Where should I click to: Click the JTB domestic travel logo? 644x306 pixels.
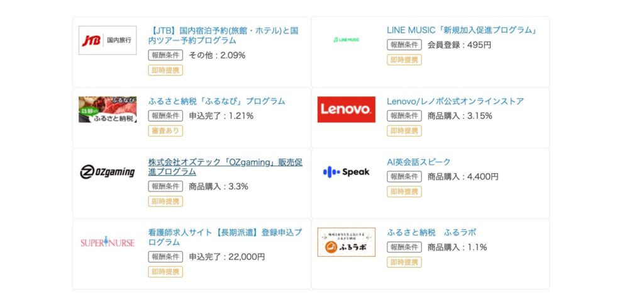(108, 40)
